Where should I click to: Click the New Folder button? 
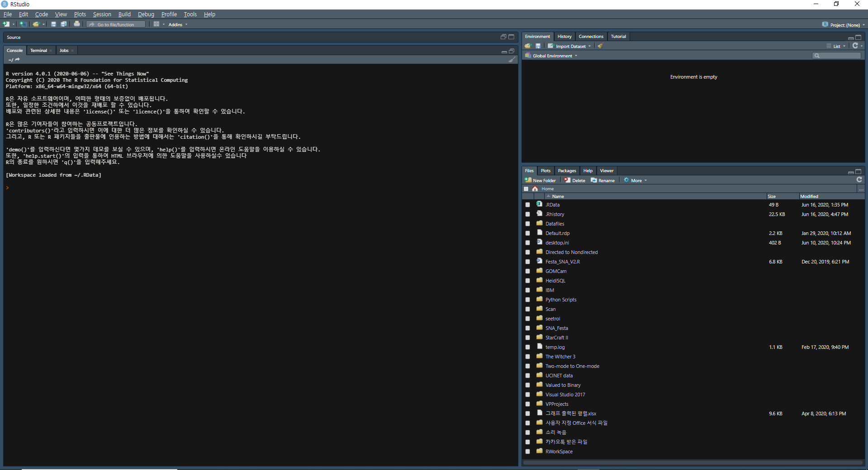541,180
